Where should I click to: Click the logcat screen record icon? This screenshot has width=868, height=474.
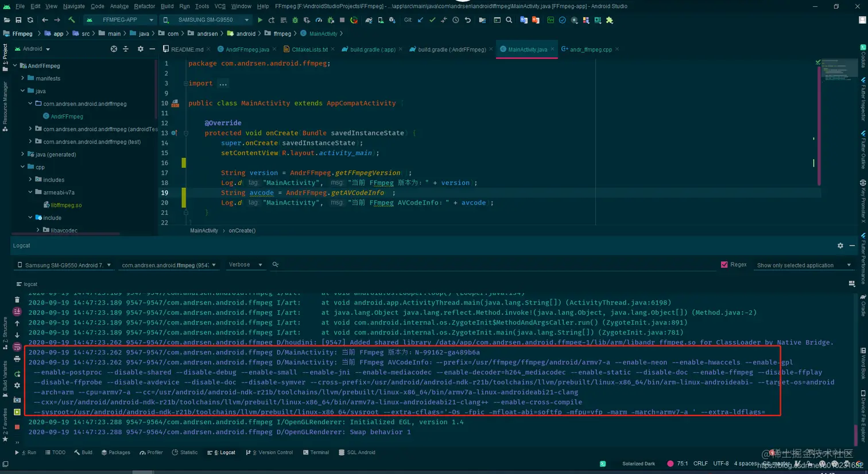click(17, 412)
